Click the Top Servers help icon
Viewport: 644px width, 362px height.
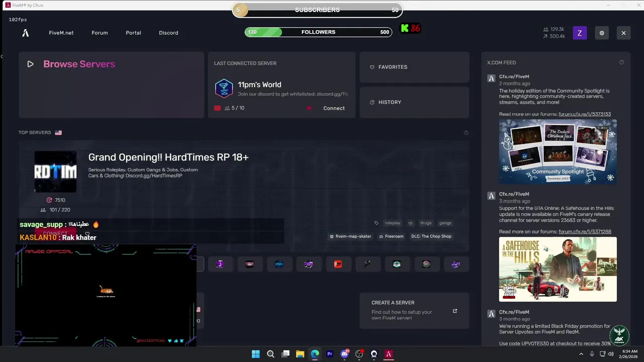click(x=466, y=133)
